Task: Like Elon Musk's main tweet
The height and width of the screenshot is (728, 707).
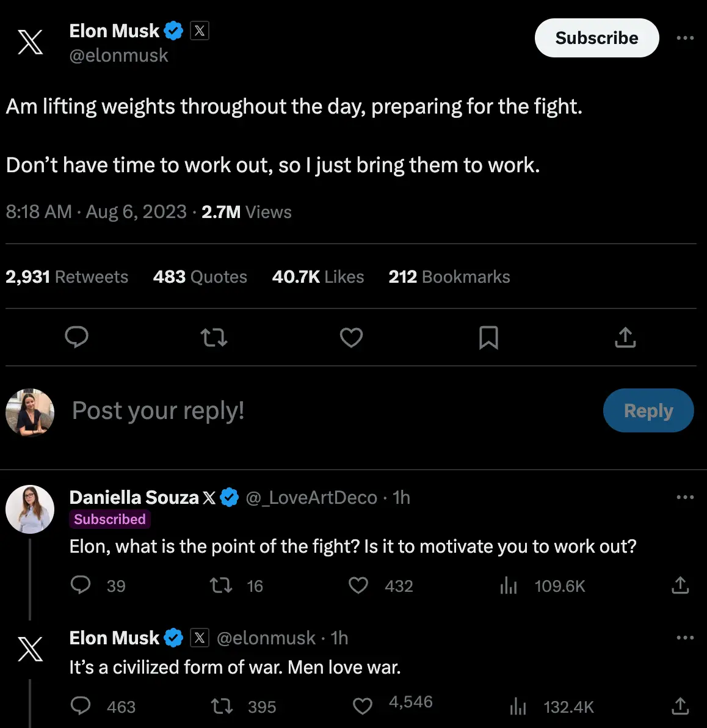Action: 351,338
